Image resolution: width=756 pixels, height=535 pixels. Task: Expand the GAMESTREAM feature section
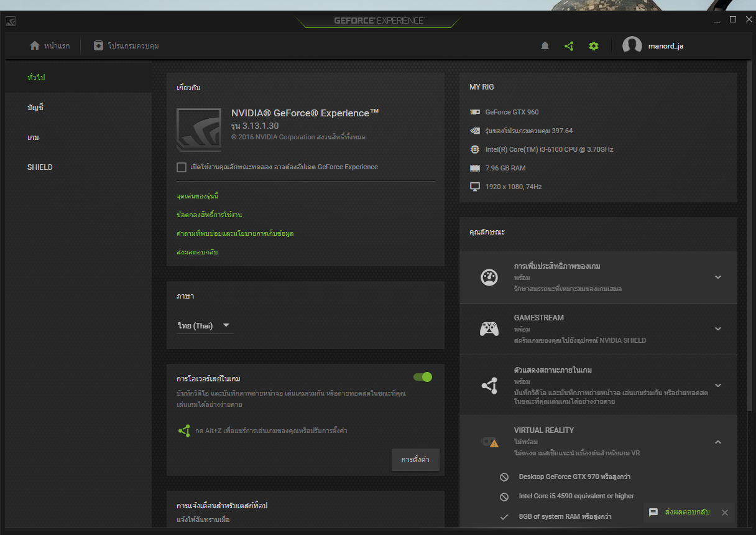[x=718, y=328]
